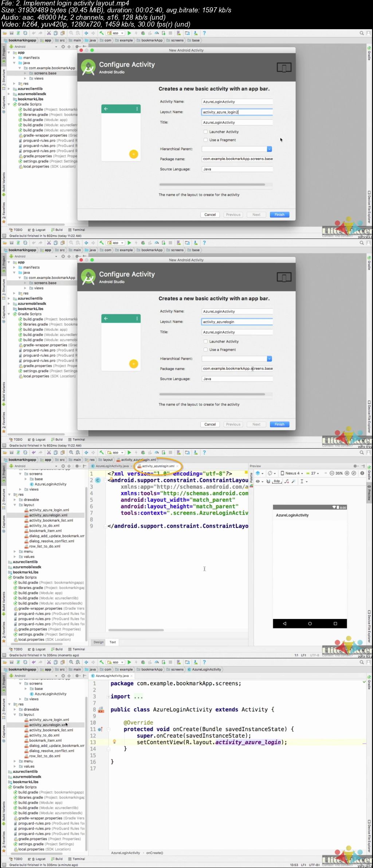This screenshot has width=373, height=868.
Task: Close the activity_azurelogin.xml editor tab
Action: pos(177,466)
